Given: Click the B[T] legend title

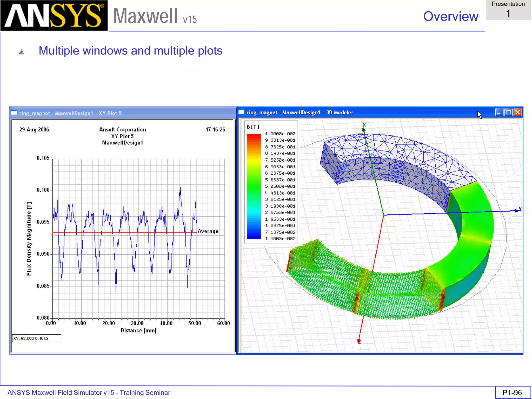Looking at the screenshot, I should [x=253, y=127].
